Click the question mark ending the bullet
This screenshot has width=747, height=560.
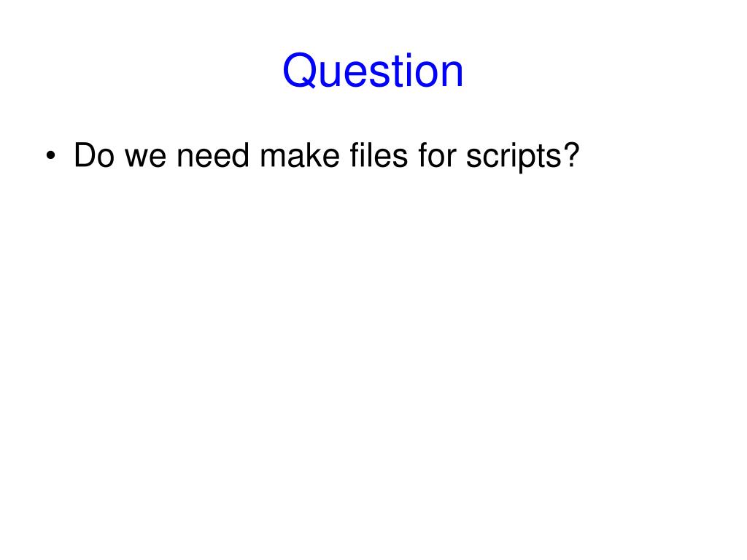[x=571, y=155]
